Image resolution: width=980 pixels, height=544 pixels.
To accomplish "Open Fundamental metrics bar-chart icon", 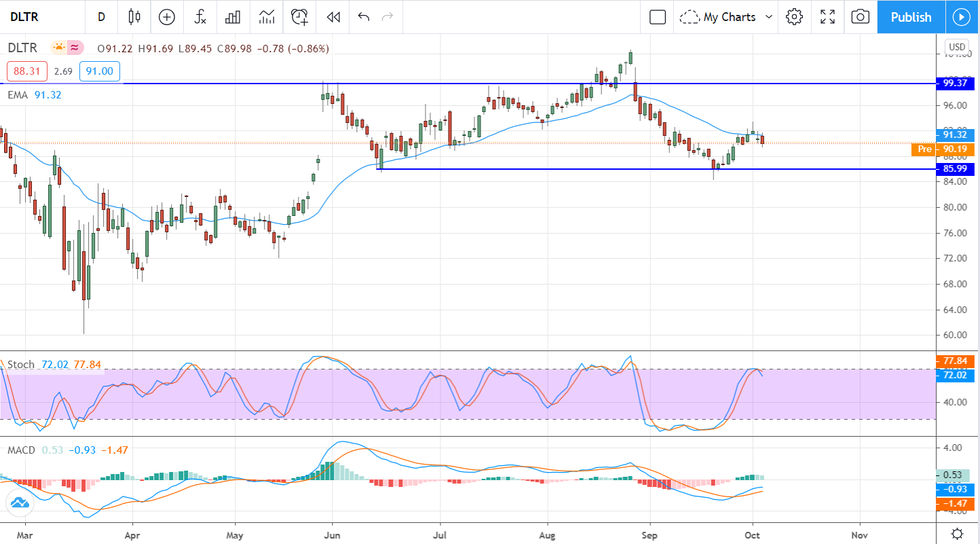I will tap(233, 17).
